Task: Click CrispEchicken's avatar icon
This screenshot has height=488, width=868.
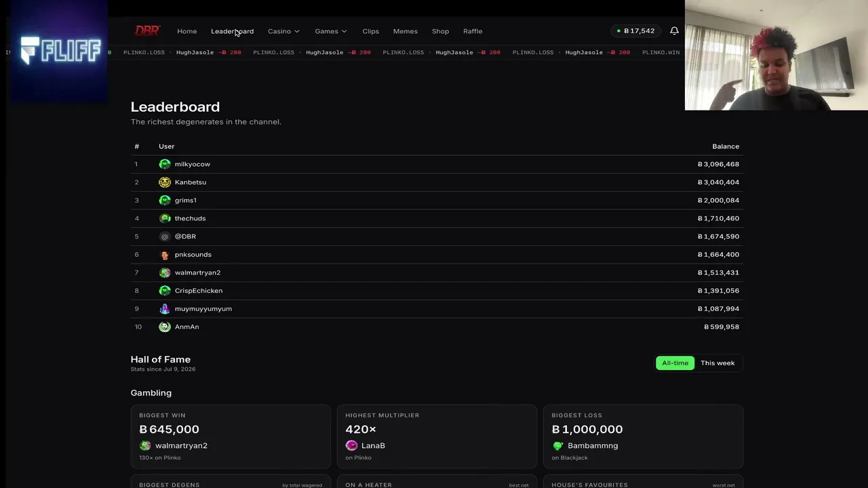Action: 165,291
